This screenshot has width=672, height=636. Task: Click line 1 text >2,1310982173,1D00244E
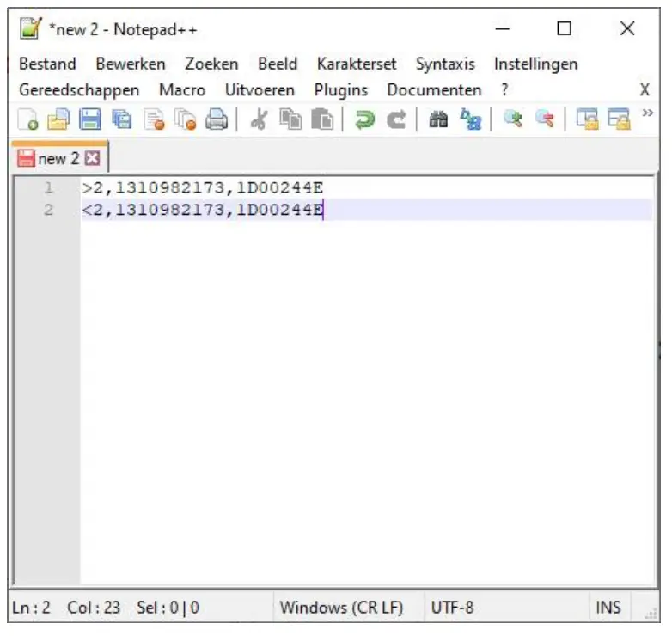pos(202,187)
